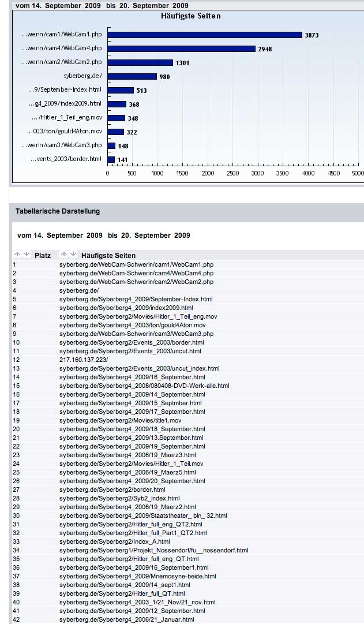Click sort ascending arrow for Platz column

pos(17,255)
